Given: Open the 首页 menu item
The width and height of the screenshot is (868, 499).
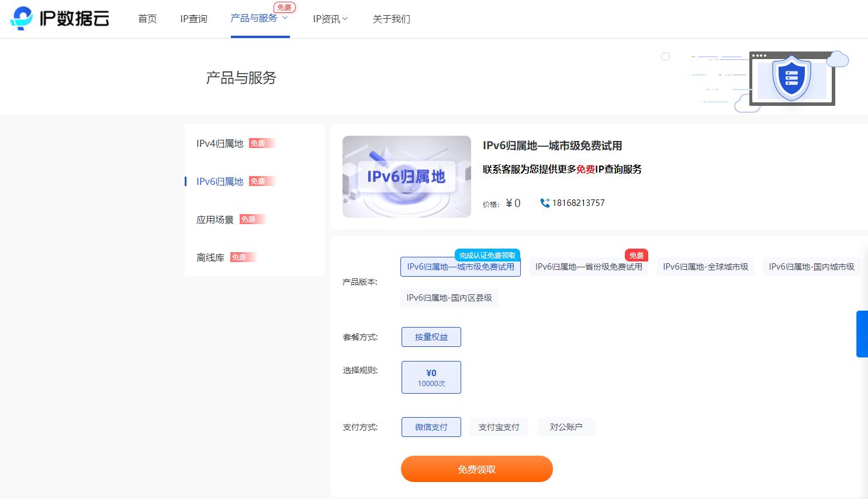Looking at the screenshot, I should click(147, 18).
